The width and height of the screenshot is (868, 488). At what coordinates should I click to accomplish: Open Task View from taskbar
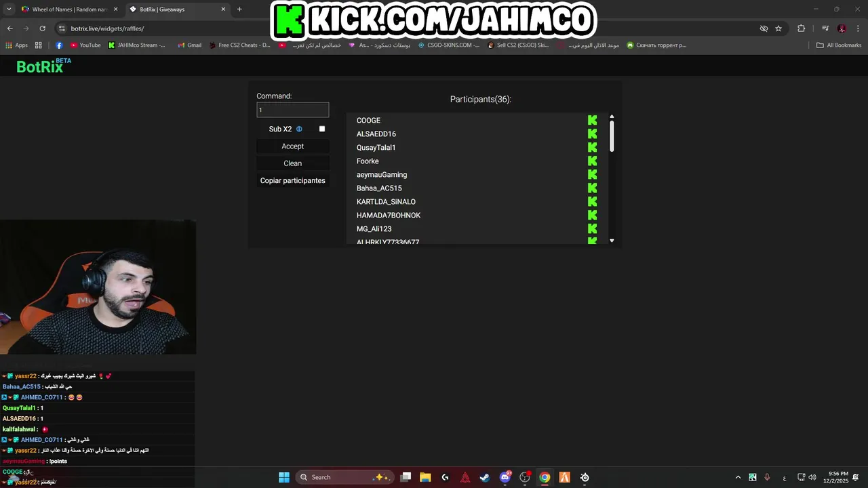406,477
